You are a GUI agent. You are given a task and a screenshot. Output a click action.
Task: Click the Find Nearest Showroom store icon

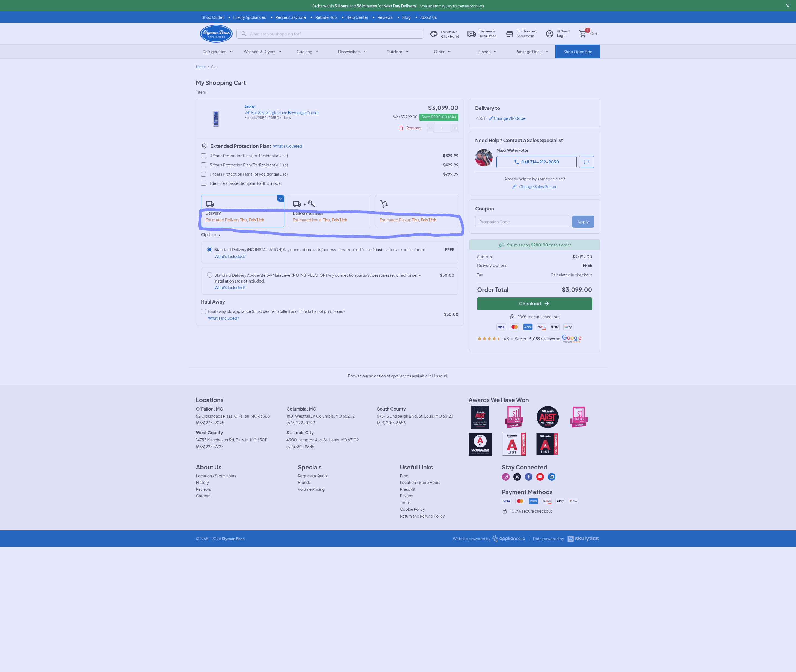[510, 34]
